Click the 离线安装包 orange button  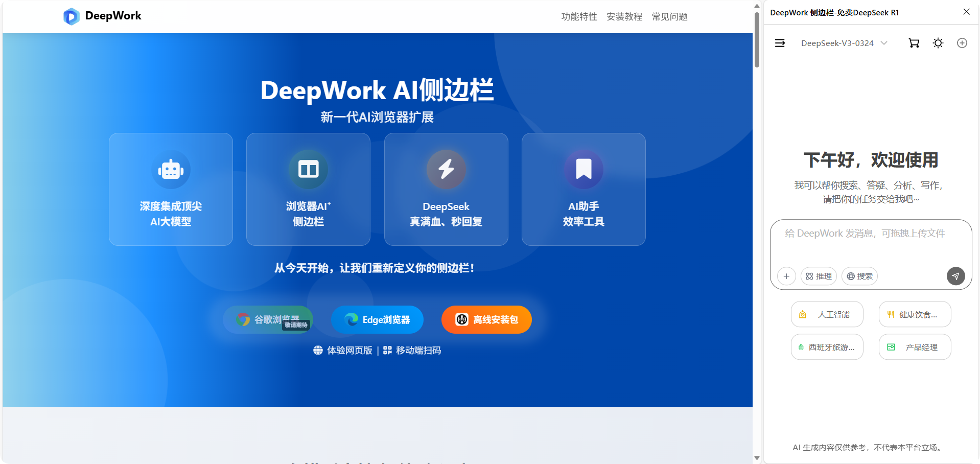click(x=486, y=319)
